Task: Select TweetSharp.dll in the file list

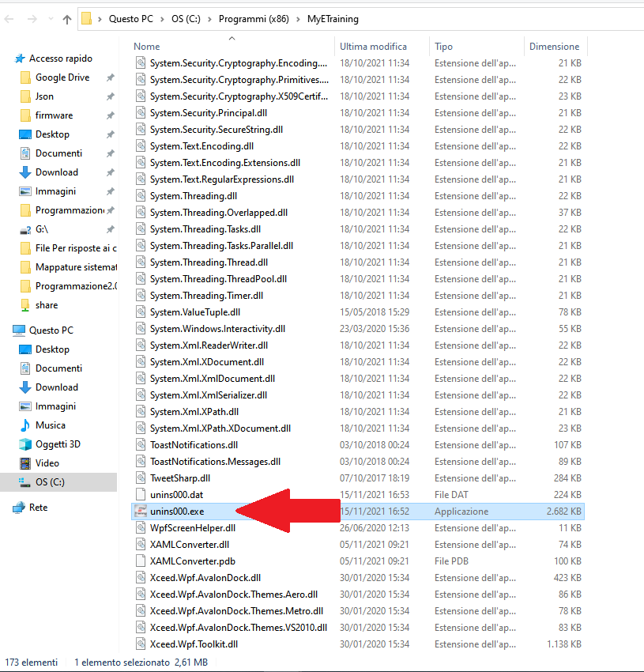Action: click(179, 478)
